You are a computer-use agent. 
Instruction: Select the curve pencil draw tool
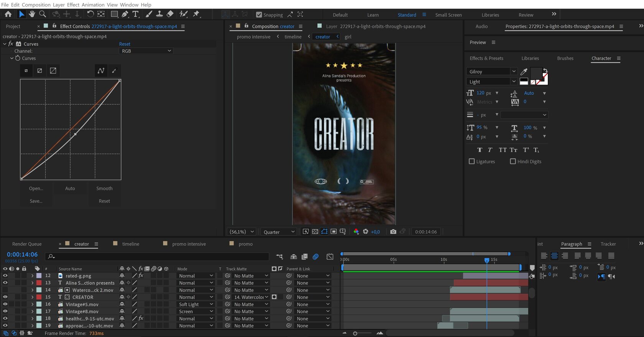(x=114, y=71)
